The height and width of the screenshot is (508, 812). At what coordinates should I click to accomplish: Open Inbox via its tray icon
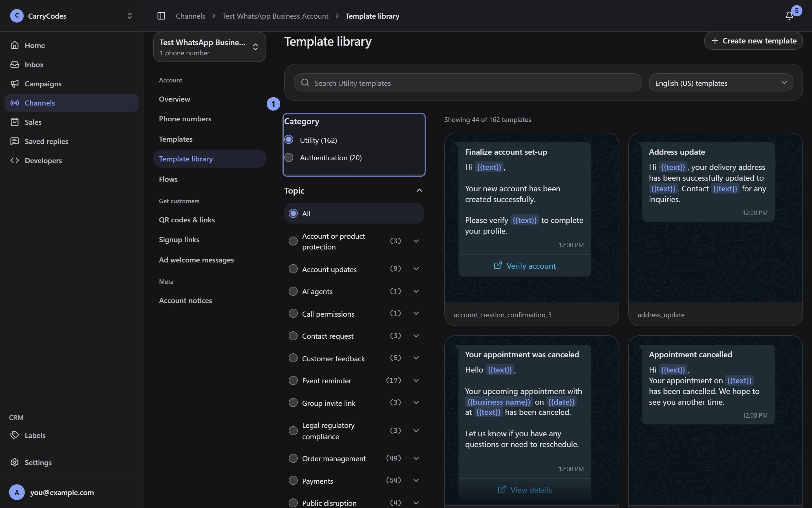click(x=14, y=64)
